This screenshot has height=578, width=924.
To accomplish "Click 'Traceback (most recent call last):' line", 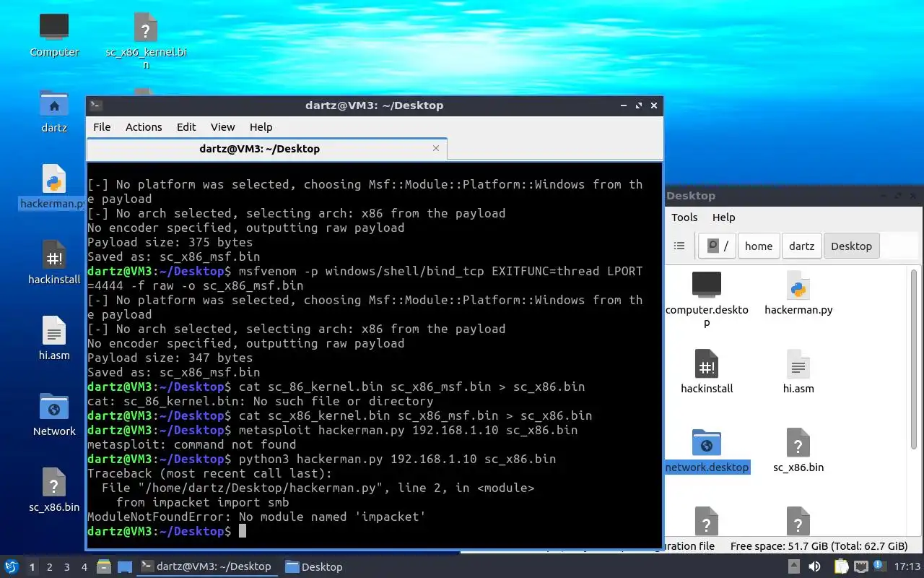I will tap(209, 473).
